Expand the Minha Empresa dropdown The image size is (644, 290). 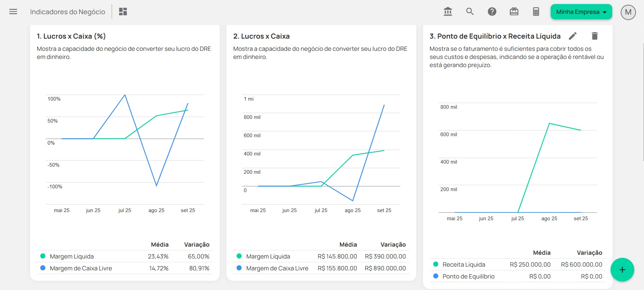point(581,12)
